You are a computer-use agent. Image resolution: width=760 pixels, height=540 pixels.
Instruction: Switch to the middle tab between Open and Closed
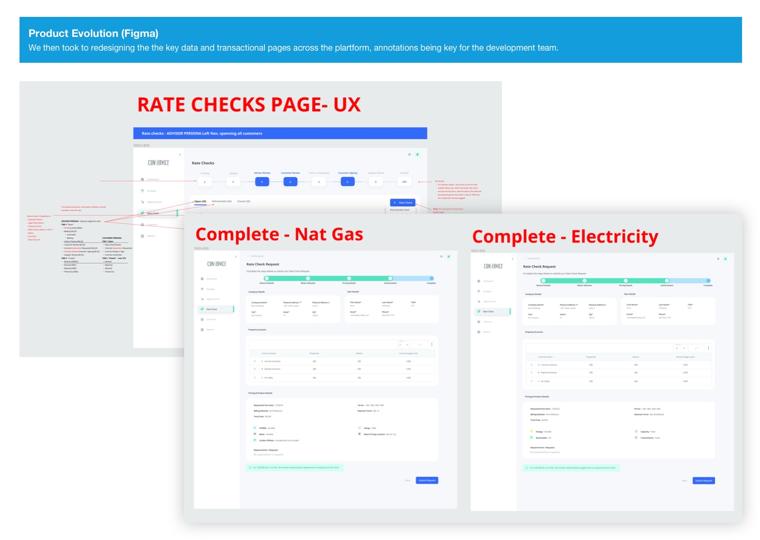pyautogui.click(x=222, y=201)
